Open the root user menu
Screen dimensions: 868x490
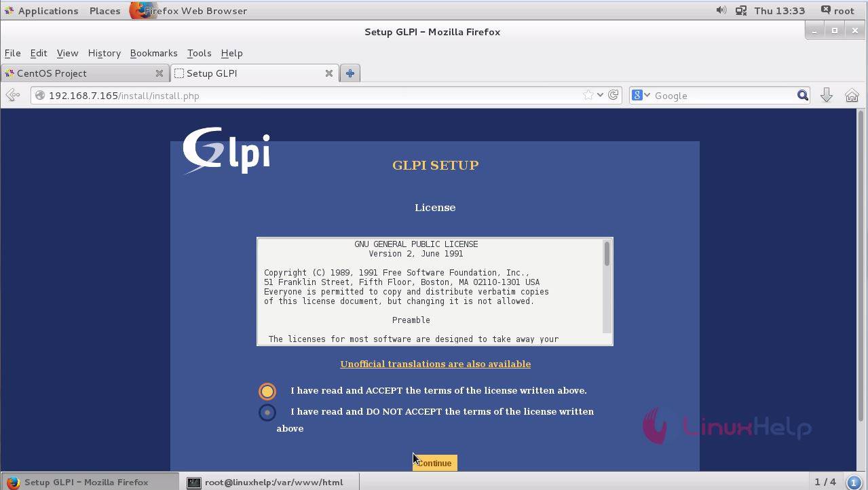point(838,11)
